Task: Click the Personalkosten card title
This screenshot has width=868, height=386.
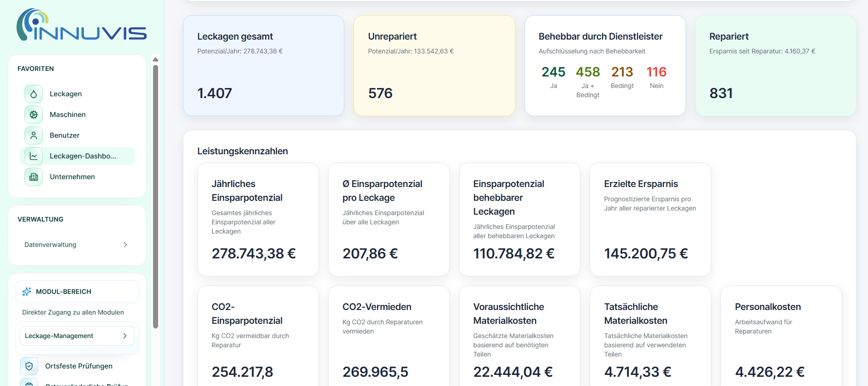Action: 768,307
